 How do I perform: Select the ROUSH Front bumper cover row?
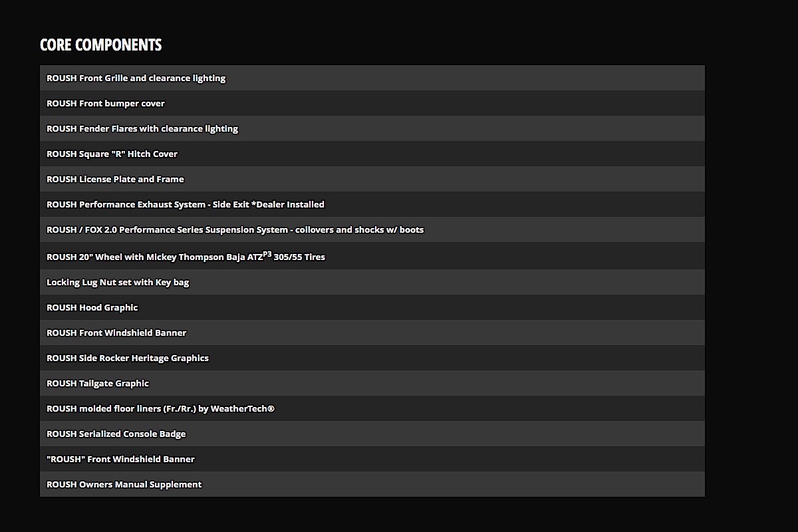372,103
